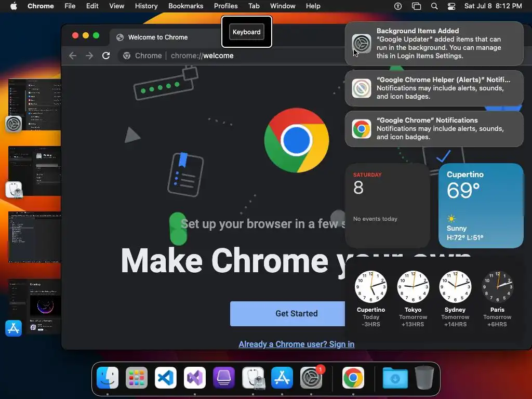532x399 pixels.
Task: Open the Trash in the Dock
Action: [x=424, y=378]
